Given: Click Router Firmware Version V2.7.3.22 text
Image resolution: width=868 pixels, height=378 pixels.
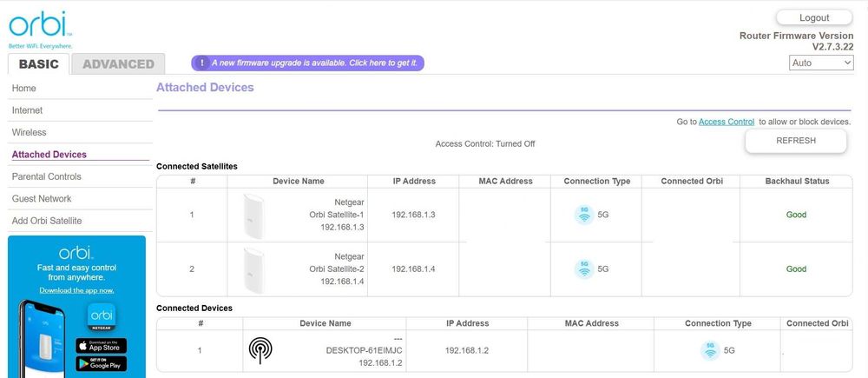Looking at the screenshot, I should (x=797, y=41).
